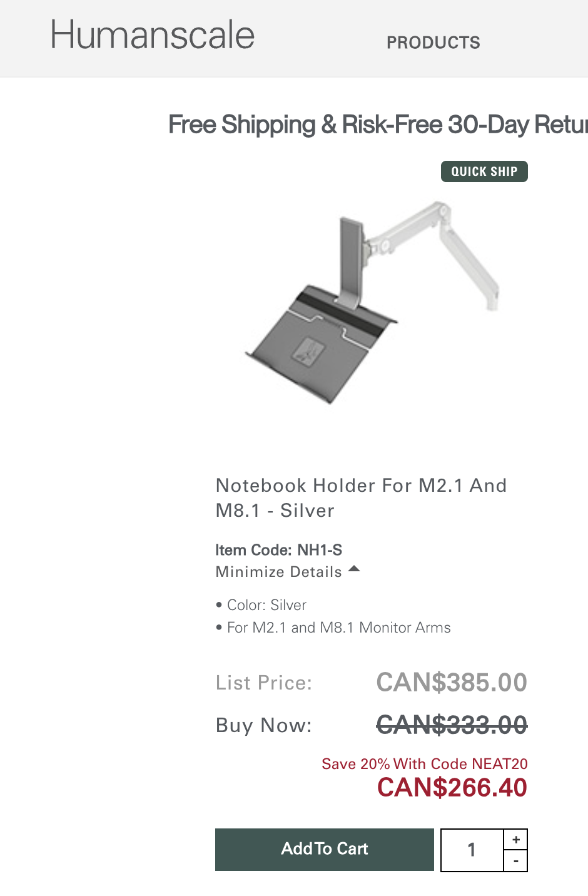The width and height of the screenshot is (588, 896).
Task: Decrease quantity with the minus button
Action: click(516, 861)
